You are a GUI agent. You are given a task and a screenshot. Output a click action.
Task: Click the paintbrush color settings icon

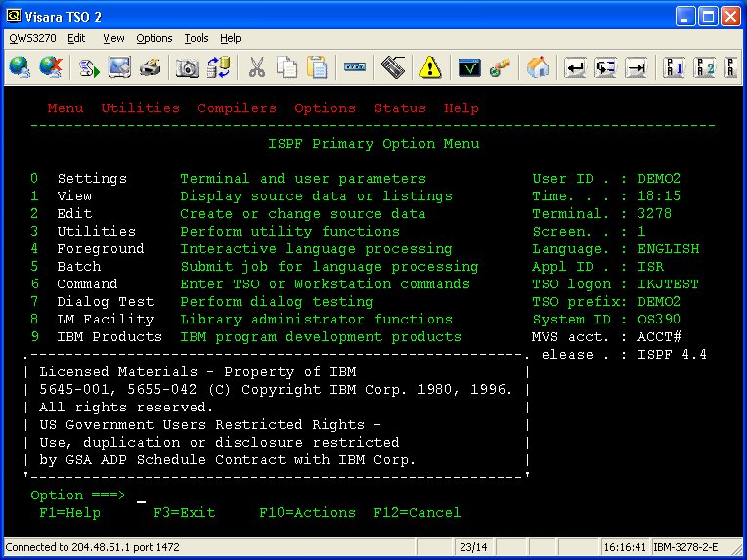click(500, 67)
